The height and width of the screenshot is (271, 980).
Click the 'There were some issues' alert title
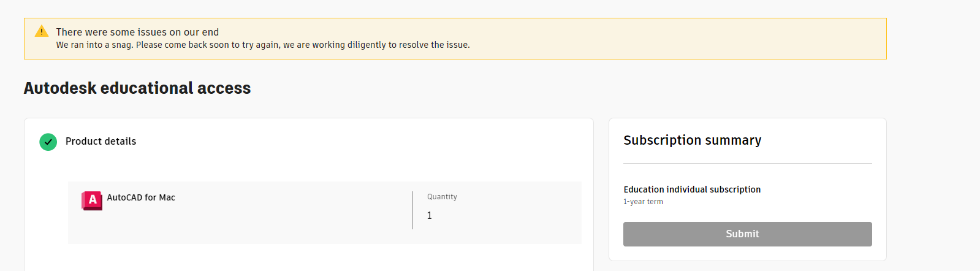(137, 32)
